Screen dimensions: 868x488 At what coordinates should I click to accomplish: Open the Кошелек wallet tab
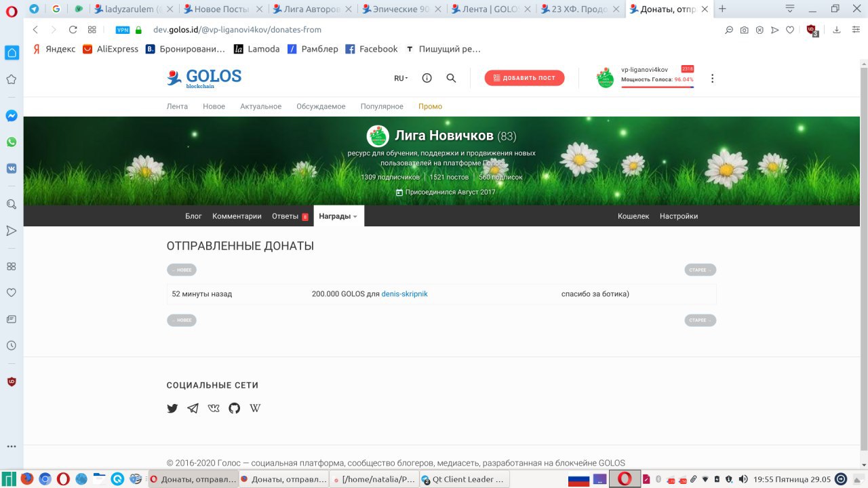[x=633, y=216]
